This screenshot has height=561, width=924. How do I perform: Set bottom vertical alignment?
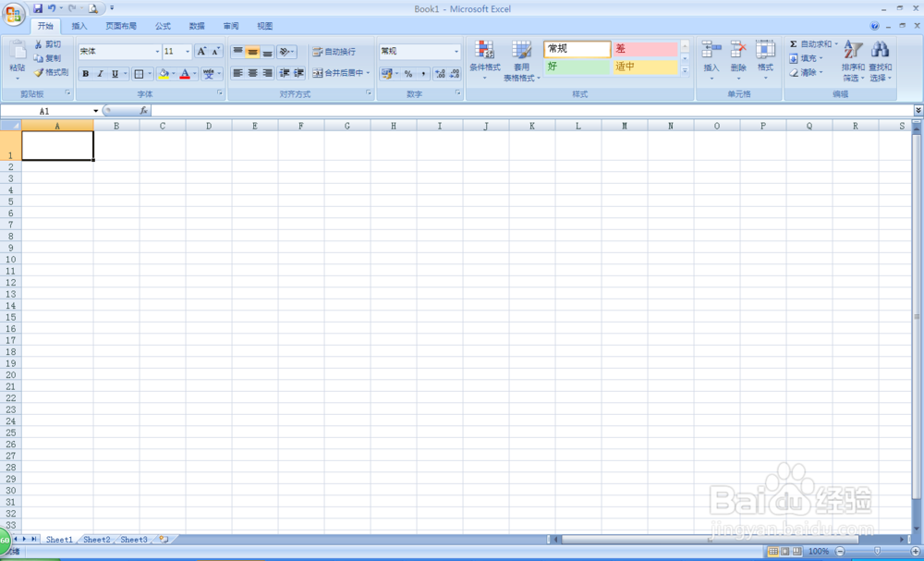[x=268, y=51]
